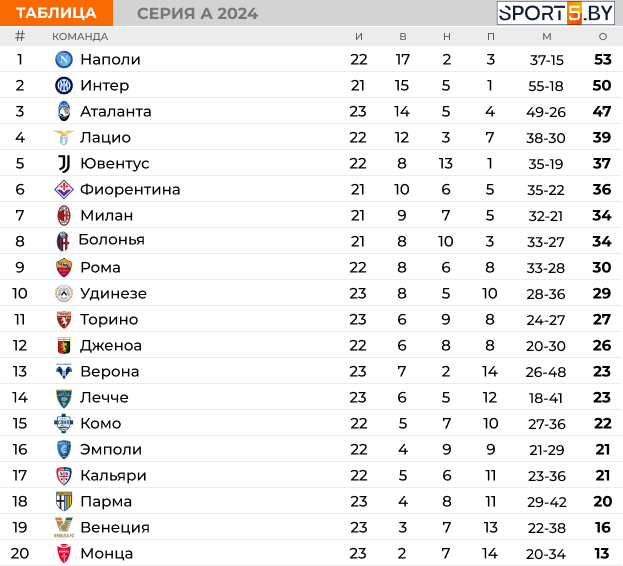
Task: Click the Fiorentina purple crest
Action: [x=64, y=189]
